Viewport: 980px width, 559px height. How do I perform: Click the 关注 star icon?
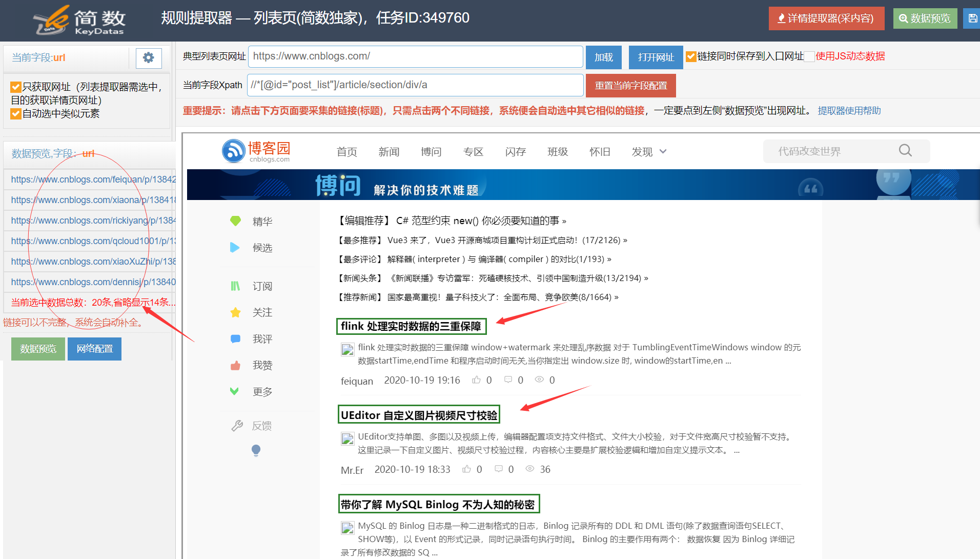235,312
